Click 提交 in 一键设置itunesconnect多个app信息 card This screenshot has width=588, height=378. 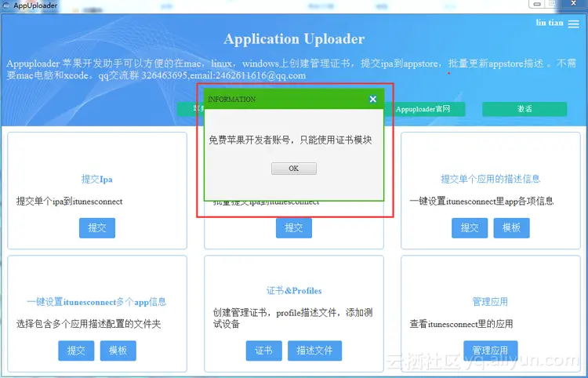point(76,351)
